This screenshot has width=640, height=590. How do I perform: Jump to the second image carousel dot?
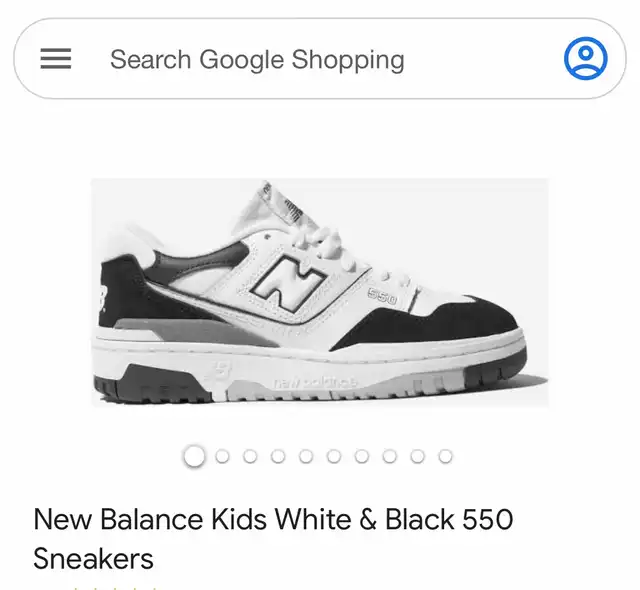coord(222,457)
